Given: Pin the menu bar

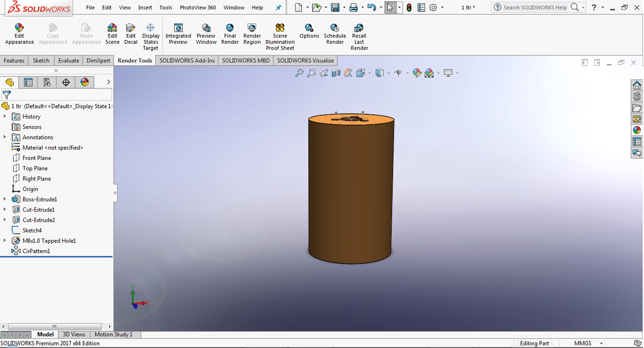Looking at the screenshot, I should pyautogui.click(x=278, y=8).
